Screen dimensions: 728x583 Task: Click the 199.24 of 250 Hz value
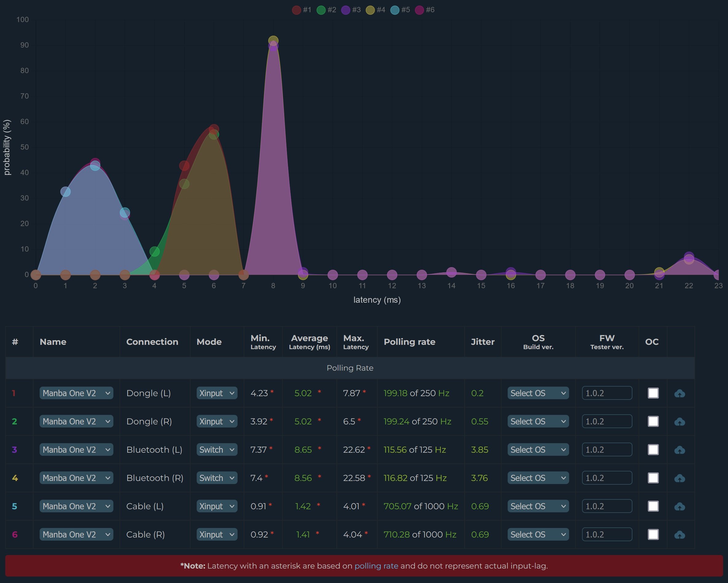(x=417, y=422)
